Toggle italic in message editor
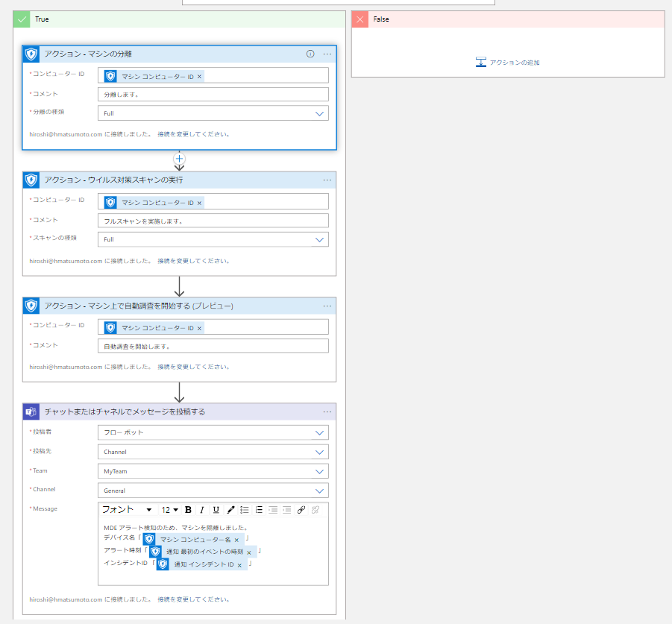The width and height of the screenshot is (672, 624). click(202, 510)
